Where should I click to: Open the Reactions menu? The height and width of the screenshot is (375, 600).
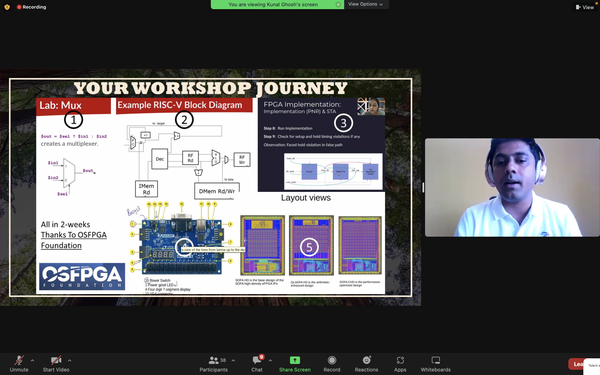(x=366, y=364)
